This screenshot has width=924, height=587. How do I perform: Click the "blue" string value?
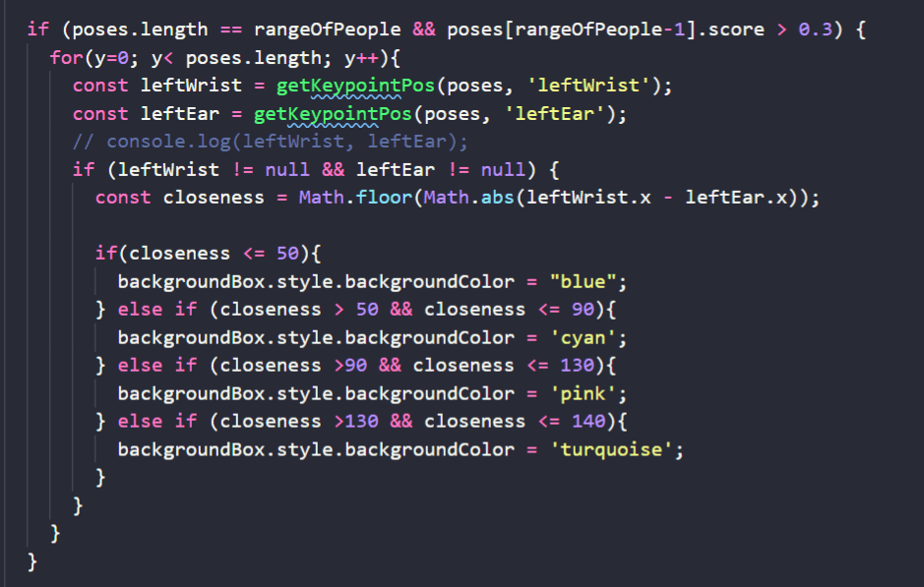586,282
